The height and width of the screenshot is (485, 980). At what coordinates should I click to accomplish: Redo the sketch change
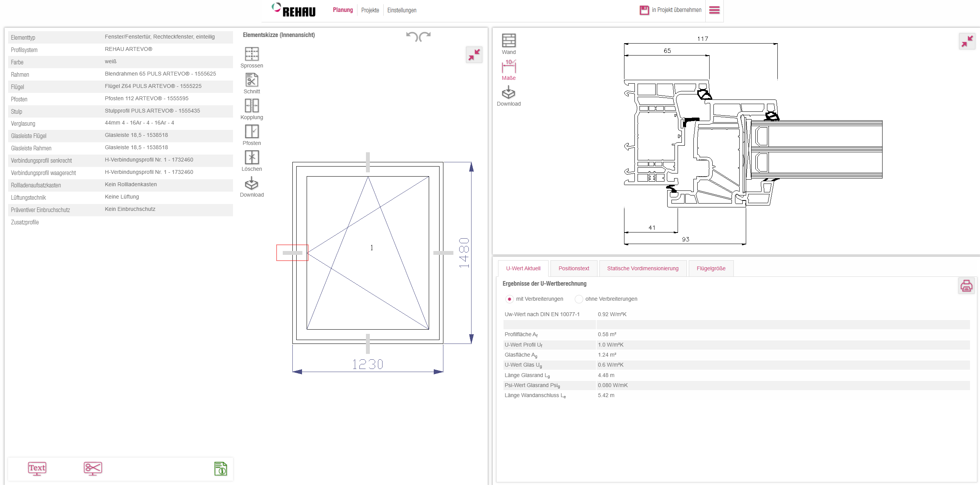(425, 37)
